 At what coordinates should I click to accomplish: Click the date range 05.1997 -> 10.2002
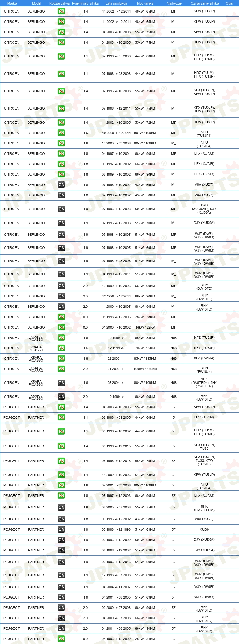coord(116,164)
